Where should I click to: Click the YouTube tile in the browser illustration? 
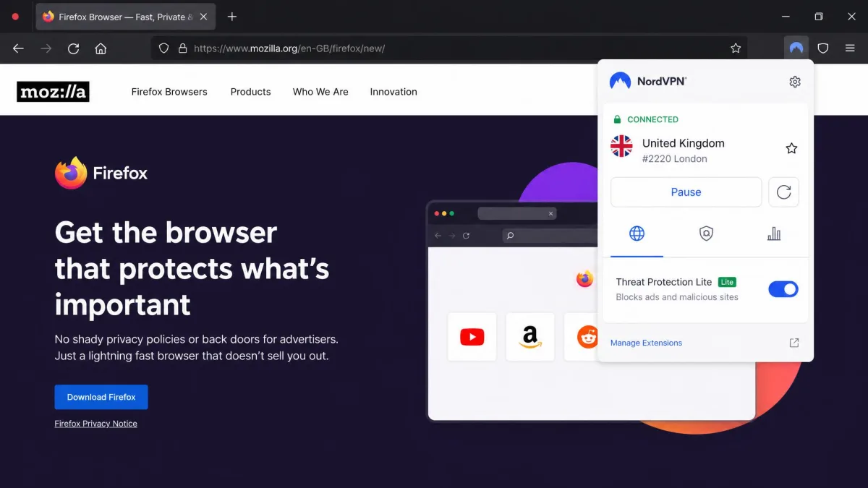pyautogui.click(x=472, y=337)
